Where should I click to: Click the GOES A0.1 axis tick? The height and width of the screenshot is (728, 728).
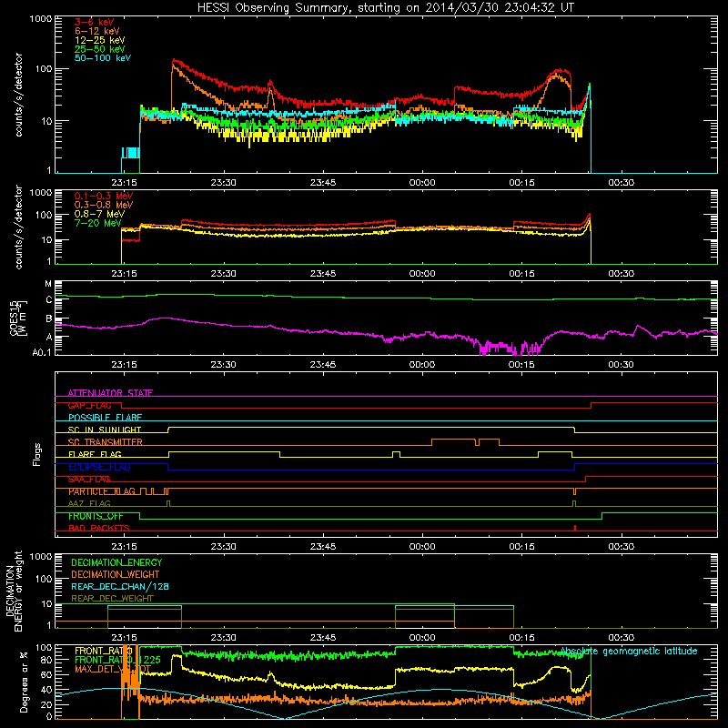tap(42, 352)
